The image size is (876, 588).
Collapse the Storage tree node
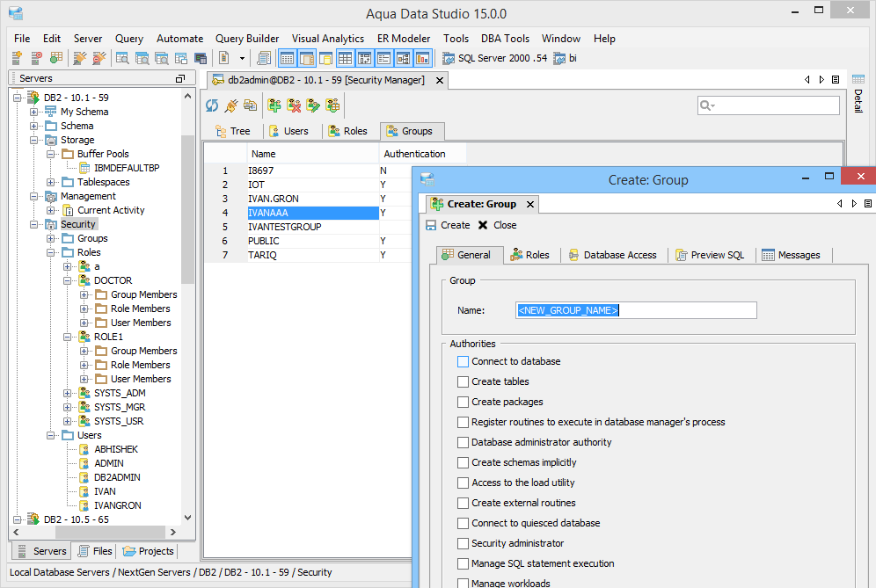pos(34,140)
